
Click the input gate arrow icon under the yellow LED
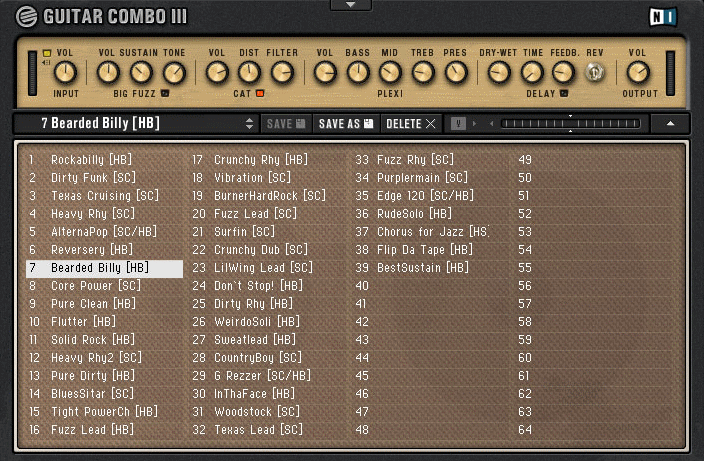tap(46, 63)
